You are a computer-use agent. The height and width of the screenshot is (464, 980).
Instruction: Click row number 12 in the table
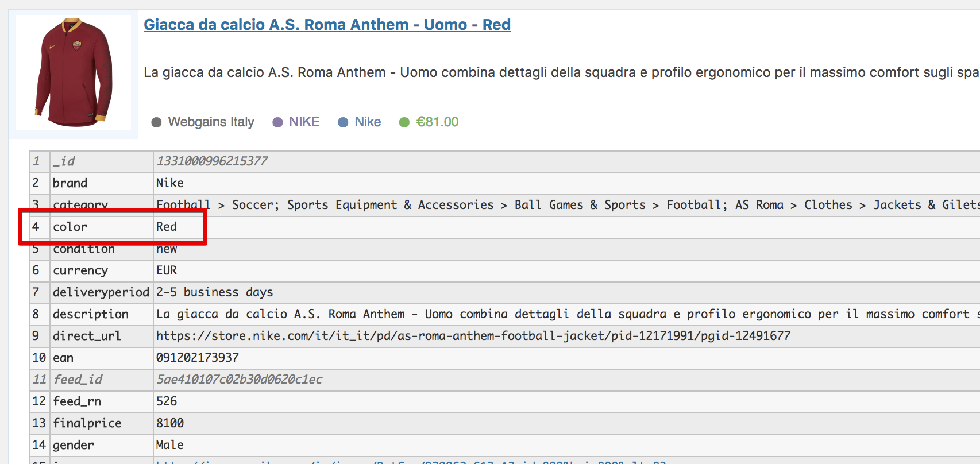(x=39, y=401)
